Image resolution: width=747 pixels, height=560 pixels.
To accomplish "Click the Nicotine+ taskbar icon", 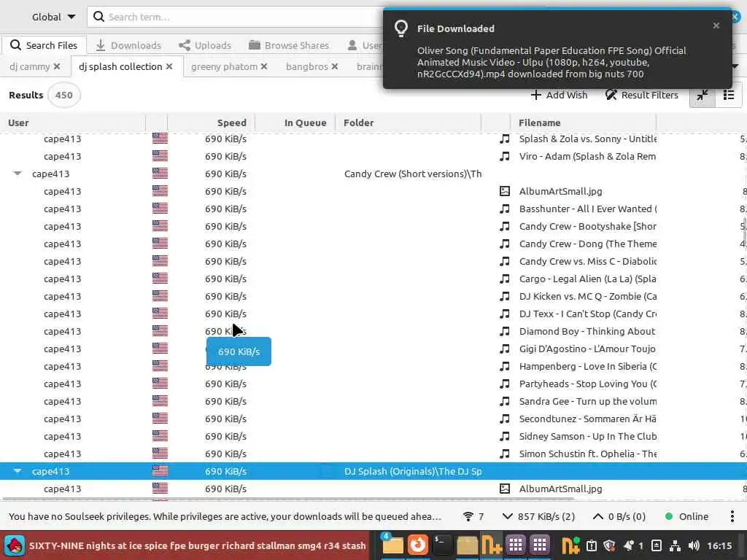I will tap(491, 545).
